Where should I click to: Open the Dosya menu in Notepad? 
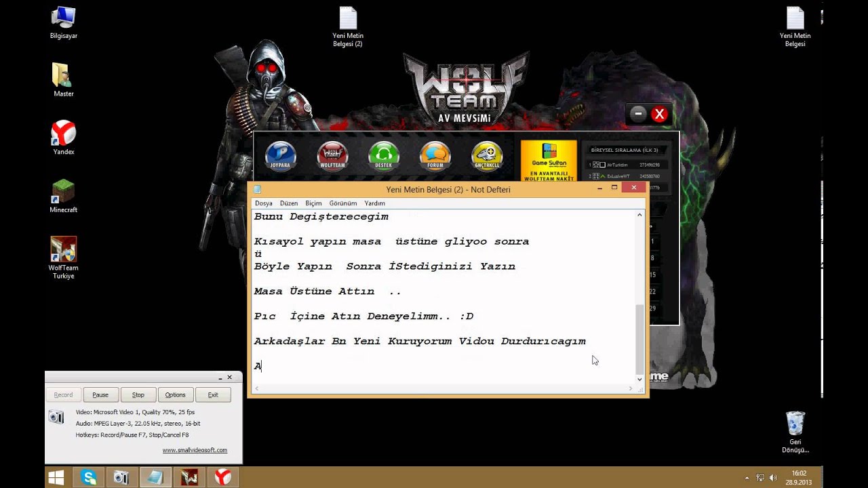point(264,203)
